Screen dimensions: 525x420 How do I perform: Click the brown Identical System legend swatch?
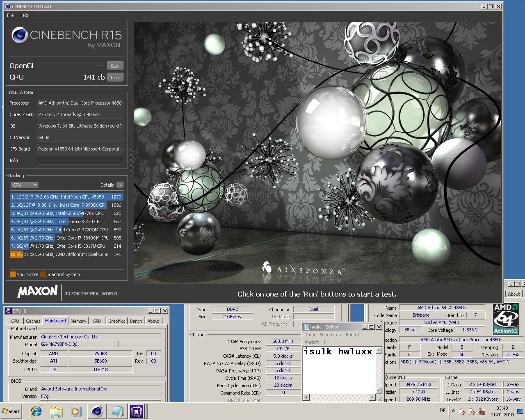(x=43, y=274)
